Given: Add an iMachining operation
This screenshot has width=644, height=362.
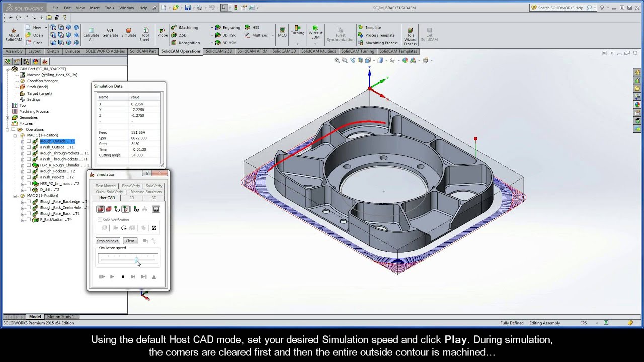Looking at the screenshot, I should click(185, 28).
